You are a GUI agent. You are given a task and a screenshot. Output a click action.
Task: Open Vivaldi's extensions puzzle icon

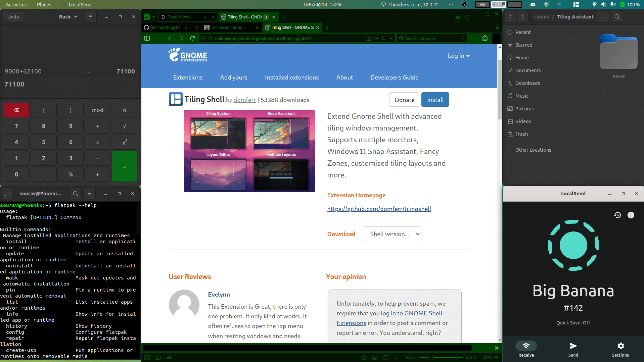click(x=485, y=38)
